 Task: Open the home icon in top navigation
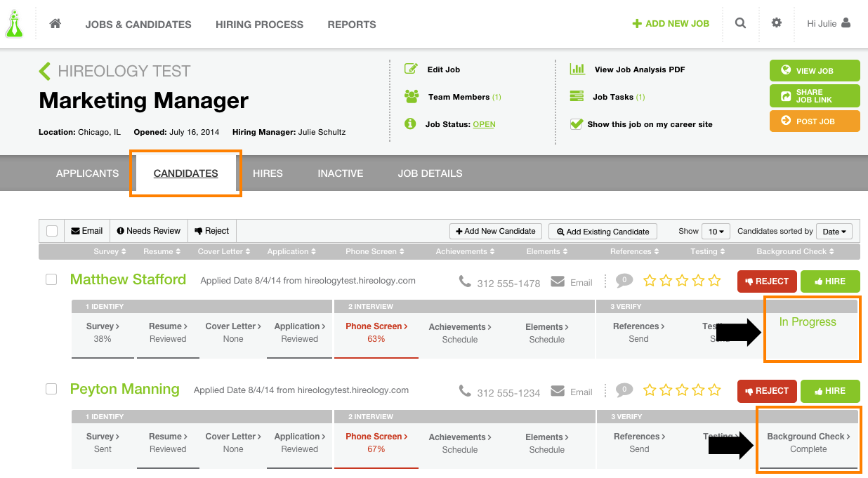point(55,23)
